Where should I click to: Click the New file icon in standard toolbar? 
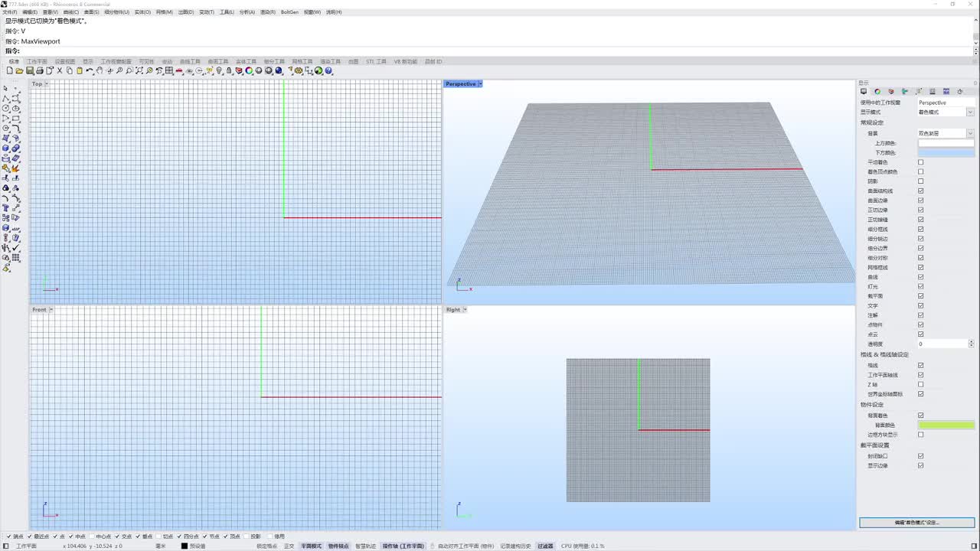[x=10, y=70]
